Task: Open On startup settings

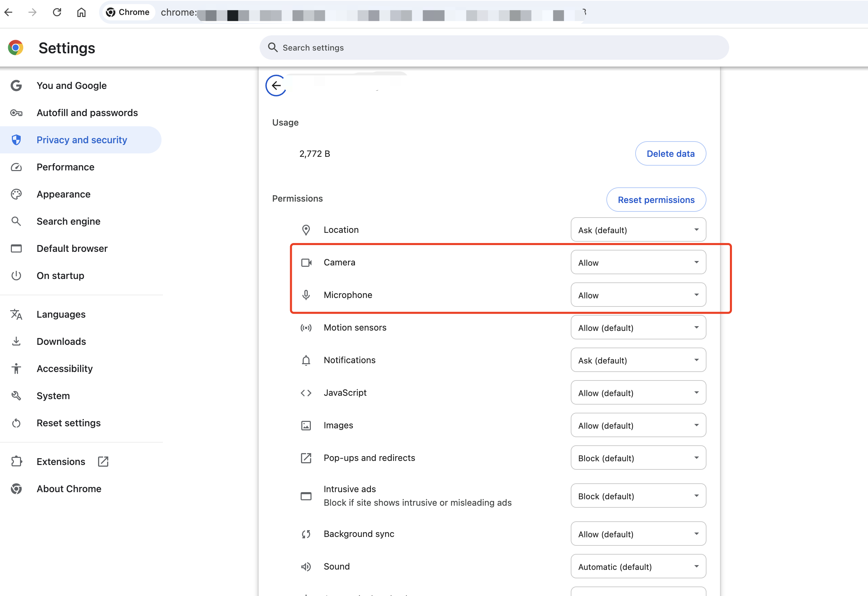Action: (x=60, y=276)
